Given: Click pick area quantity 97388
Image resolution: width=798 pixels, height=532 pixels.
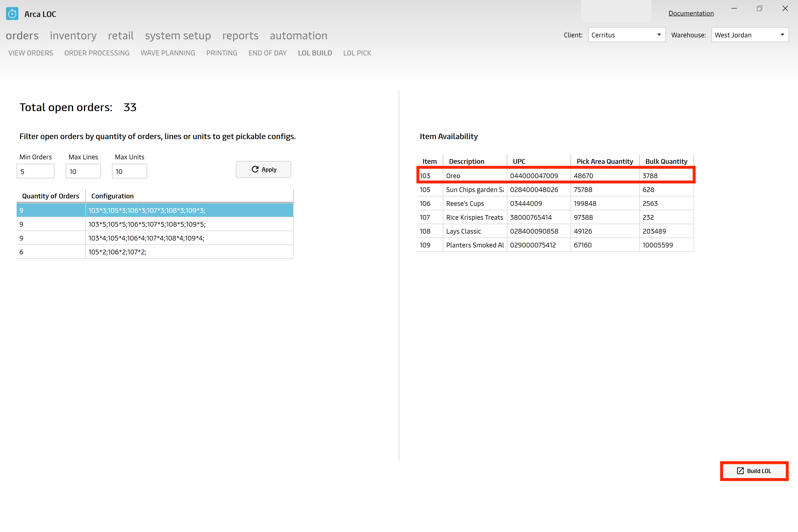Looking at the screenshot, I should coord(605,217).
